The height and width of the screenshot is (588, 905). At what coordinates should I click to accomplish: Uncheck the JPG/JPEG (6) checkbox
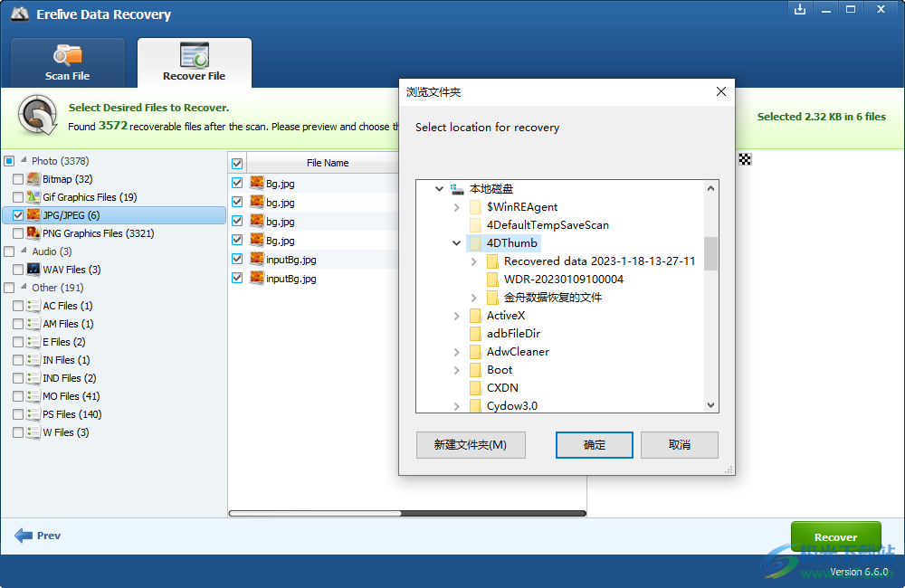(18, 214)
